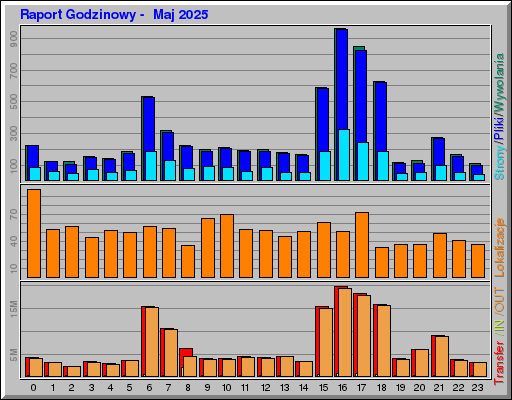Click the OUT legend label
The height and width of the screenshot is (400, 512).
pos(499,301)
